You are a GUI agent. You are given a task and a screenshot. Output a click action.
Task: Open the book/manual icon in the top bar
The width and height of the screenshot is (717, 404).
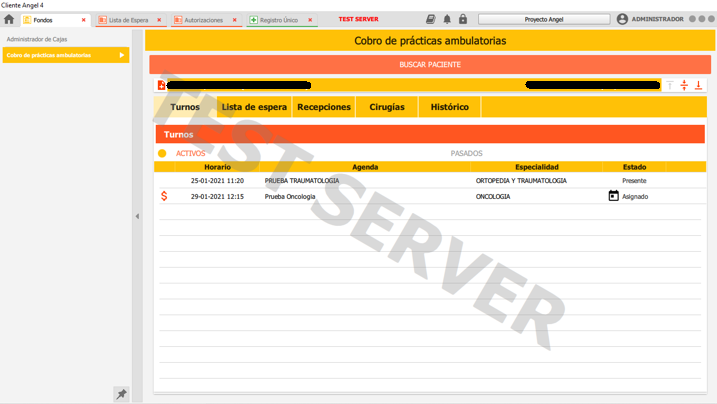431,19
